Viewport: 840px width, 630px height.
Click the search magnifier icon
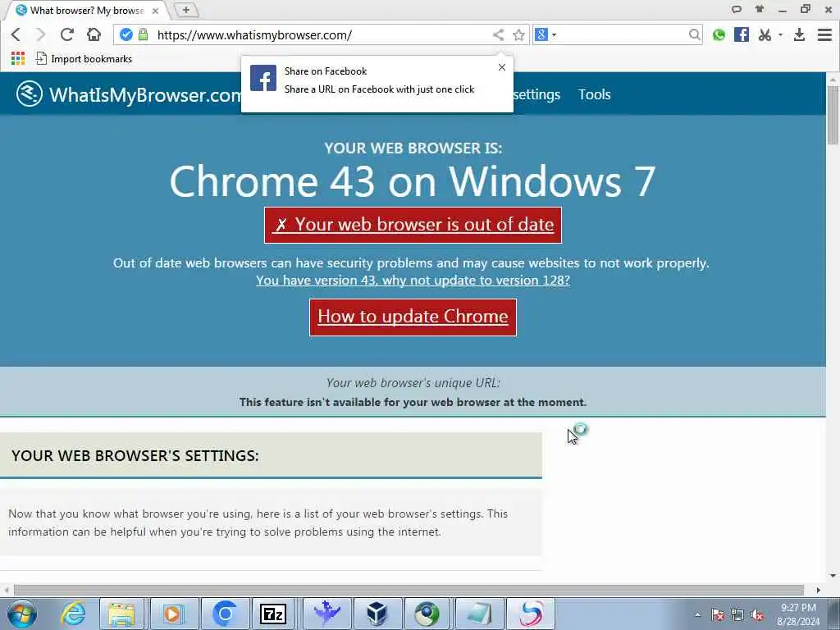(694, 34)
